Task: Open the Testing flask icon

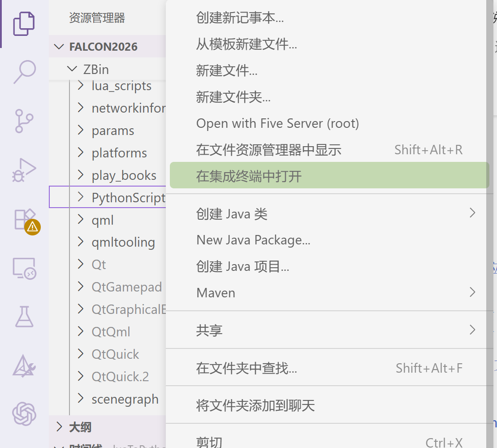Action: [24, 317]
